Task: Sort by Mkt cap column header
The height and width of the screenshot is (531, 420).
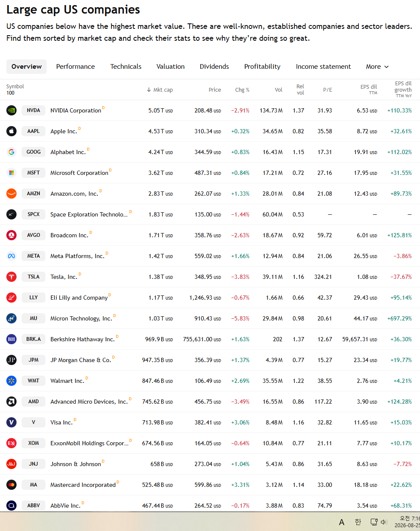Action: [160, 90]
